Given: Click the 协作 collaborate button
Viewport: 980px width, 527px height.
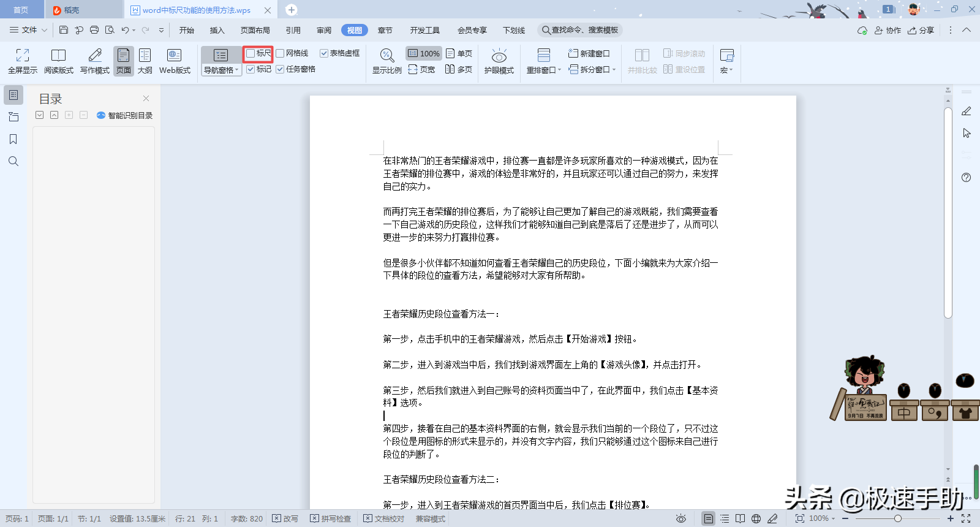Looking at the screenshot, I should tap(888, 30).
